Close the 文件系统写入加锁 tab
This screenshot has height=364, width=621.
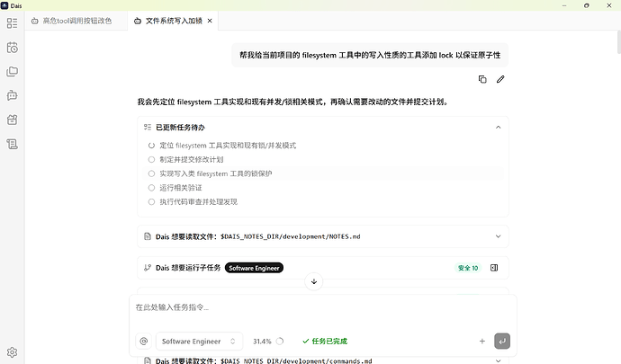(x=210, y=21)
